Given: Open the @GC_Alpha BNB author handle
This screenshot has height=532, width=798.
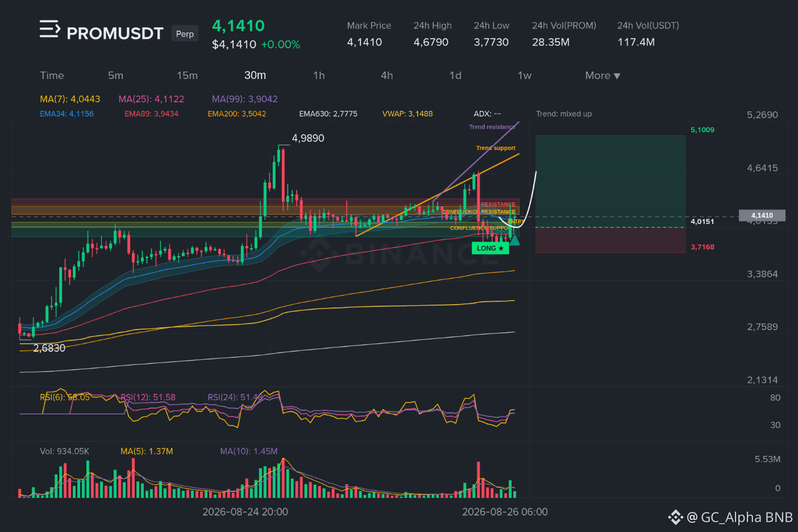Looking at the screenshot, I should coord(739,517).
